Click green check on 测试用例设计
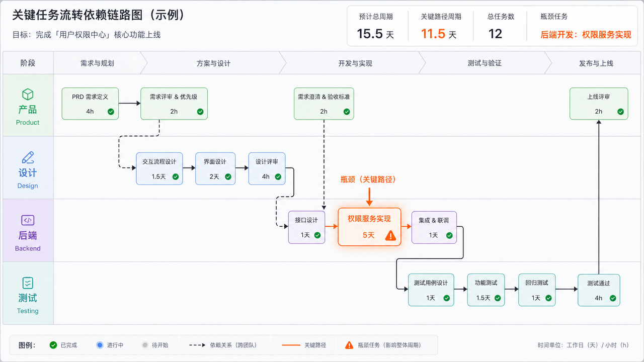 coord(446,298)
